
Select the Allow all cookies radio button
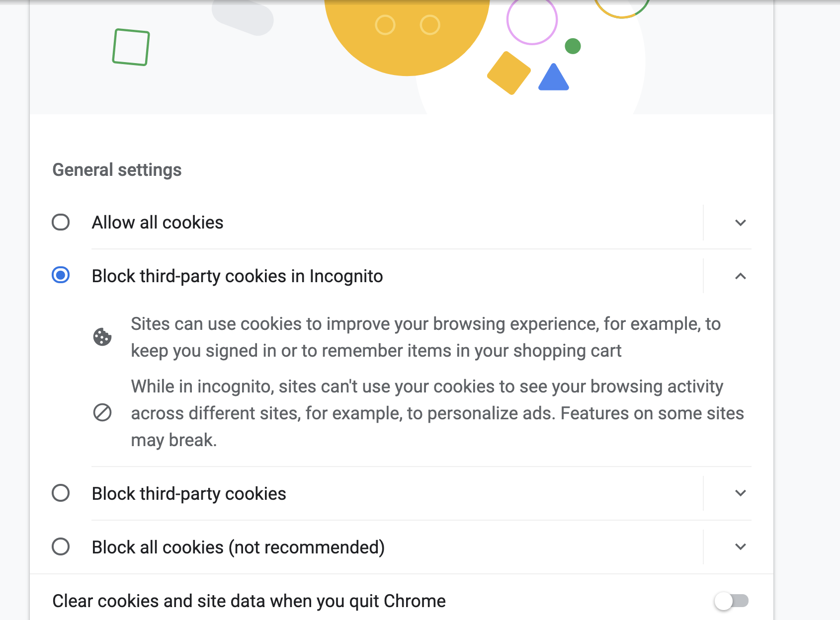pos(61,222)
